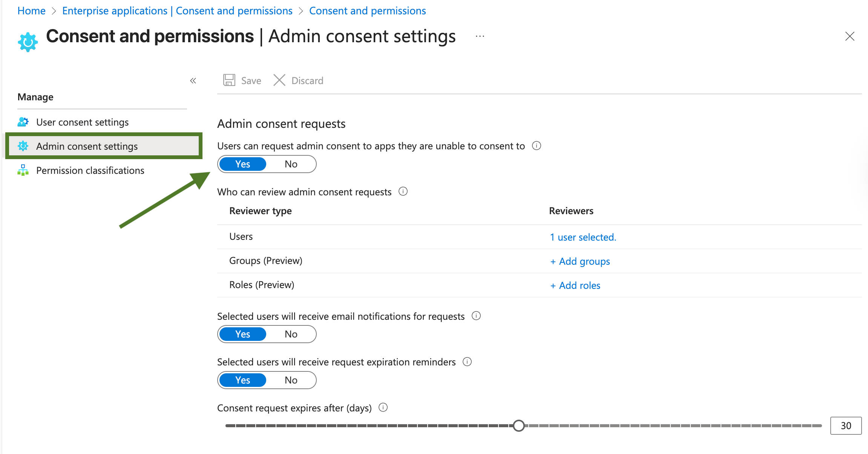Viewport: 868px width, 454px height.
Task: Click the Admin consent settings gear icon
Action: [x=23, y=146]
